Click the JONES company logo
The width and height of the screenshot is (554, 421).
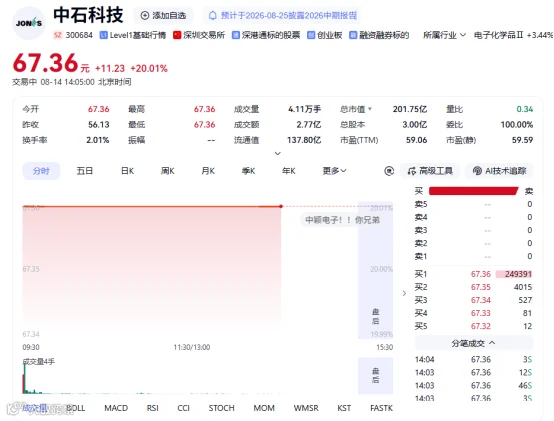[29, 23]
